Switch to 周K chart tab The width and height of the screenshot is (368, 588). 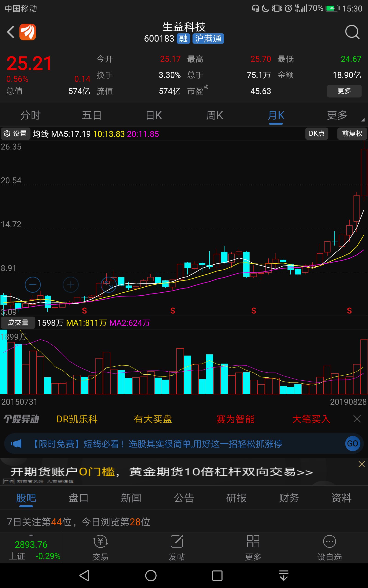[x=214, y=115]
